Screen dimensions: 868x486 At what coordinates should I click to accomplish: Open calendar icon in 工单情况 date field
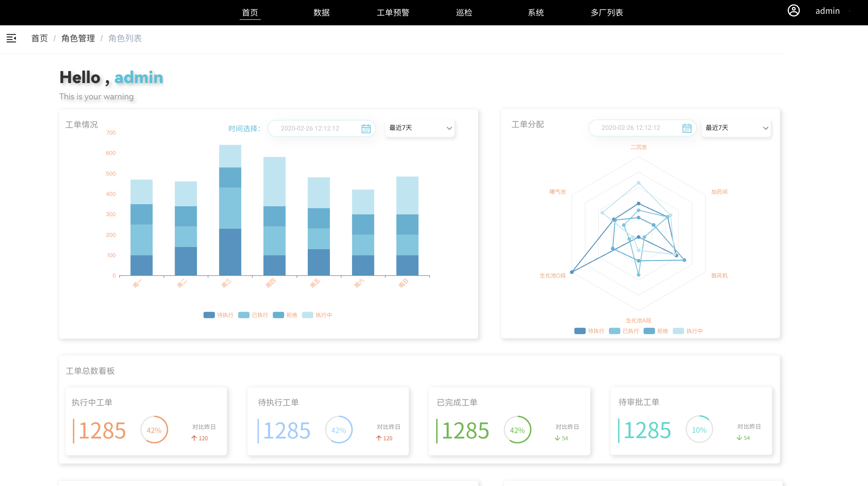(366, 128)
